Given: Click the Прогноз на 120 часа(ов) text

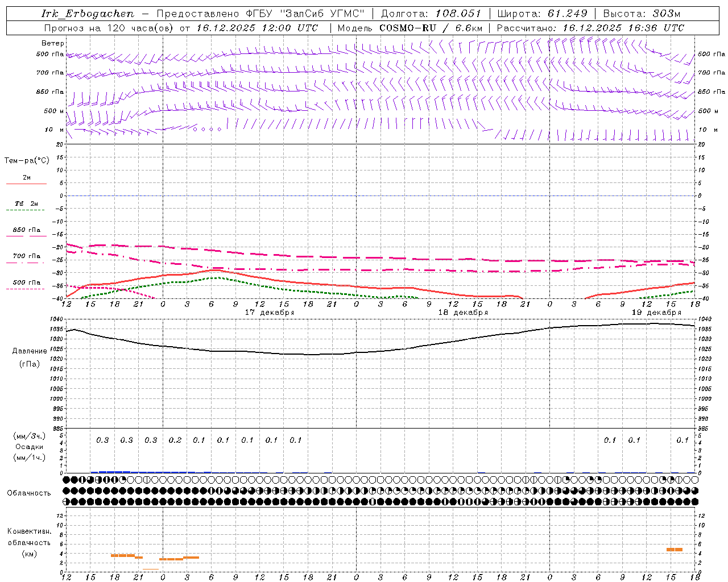Looking at the screenshot, I should click(x=110, y=28).
